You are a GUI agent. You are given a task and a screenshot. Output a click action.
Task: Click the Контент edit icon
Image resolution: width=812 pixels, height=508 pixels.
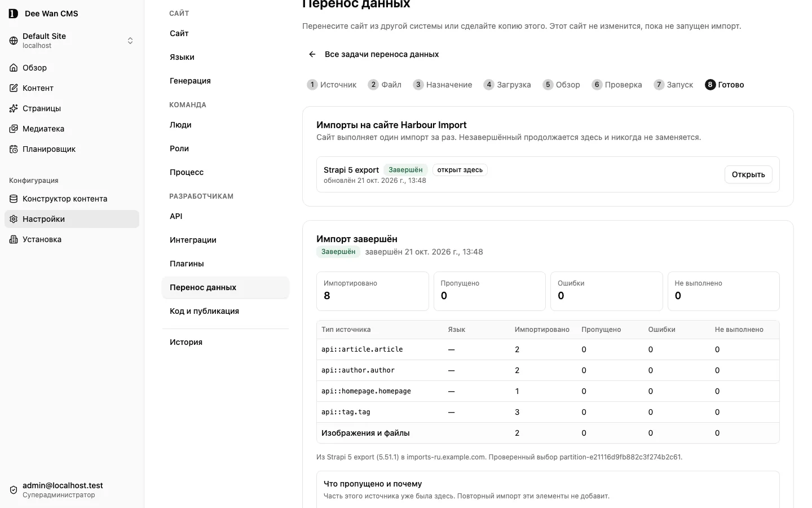point(14,88)
